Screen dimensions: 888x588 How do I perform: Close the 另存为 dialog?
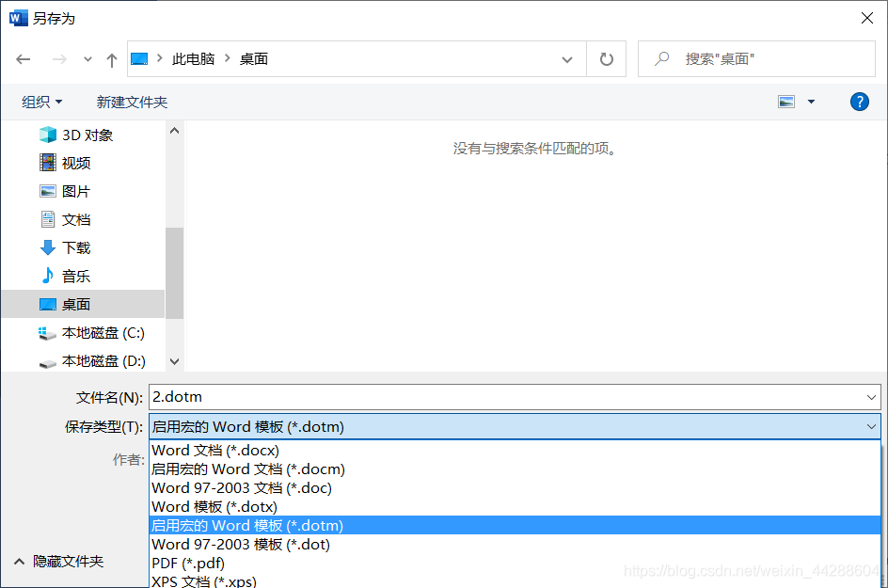pyautogui.click(x=867, y=18)
